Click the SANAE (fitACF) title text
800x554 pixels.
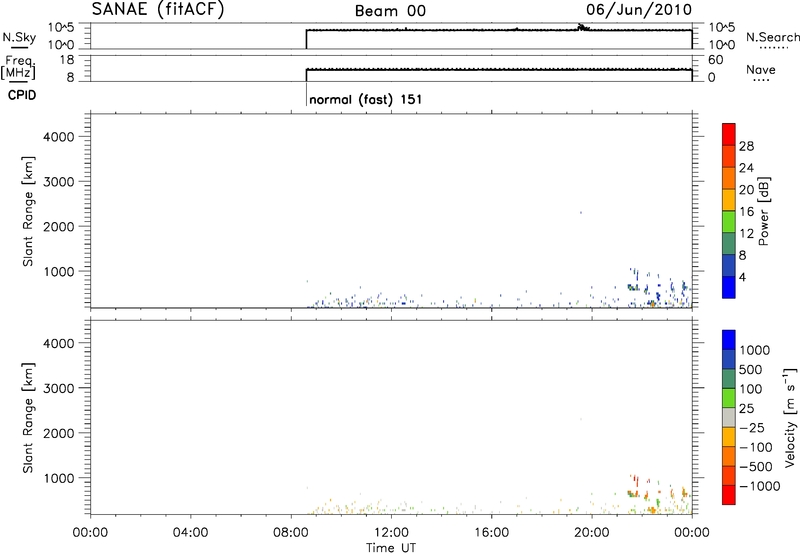click(157, 9)
